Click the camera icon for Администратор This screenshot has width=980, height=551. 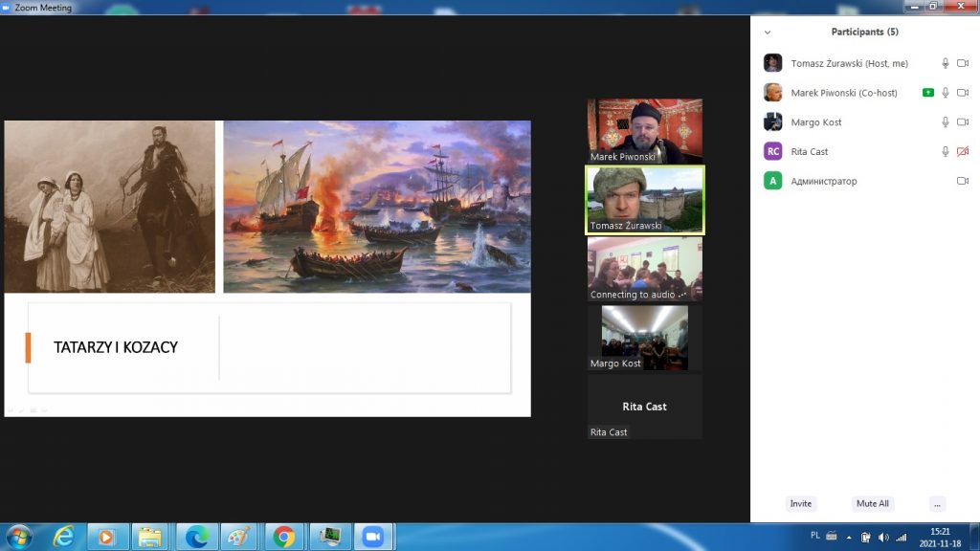click(963, 181)
